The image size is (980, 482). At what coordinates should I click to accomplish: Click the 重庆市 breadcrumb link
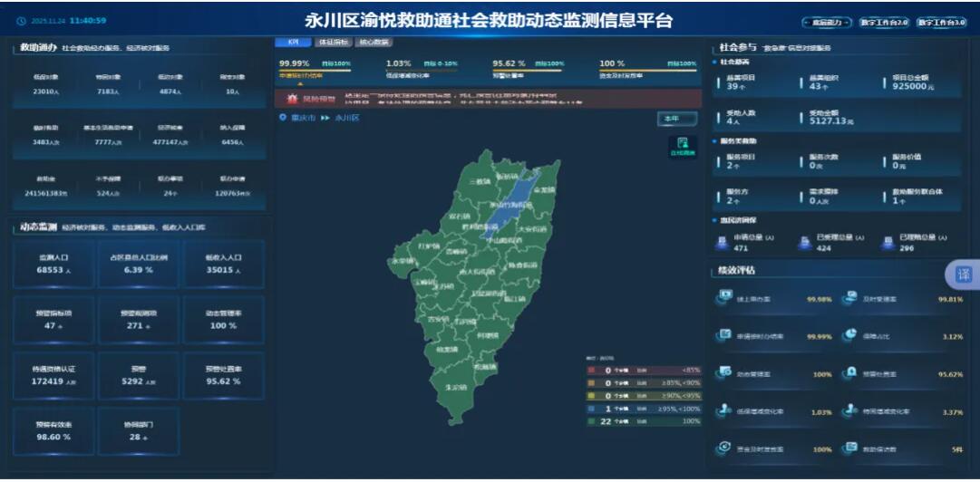pos(303,118)
